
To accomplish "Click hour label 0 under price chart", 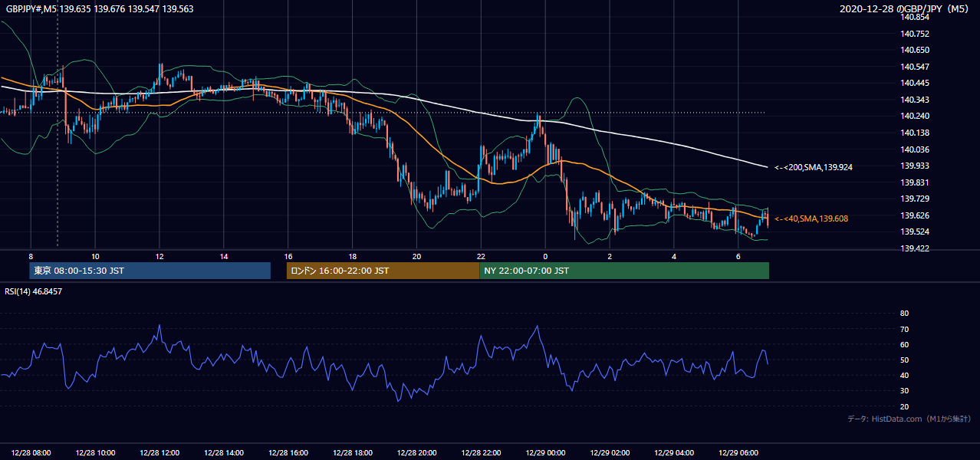I will [545, 256].
